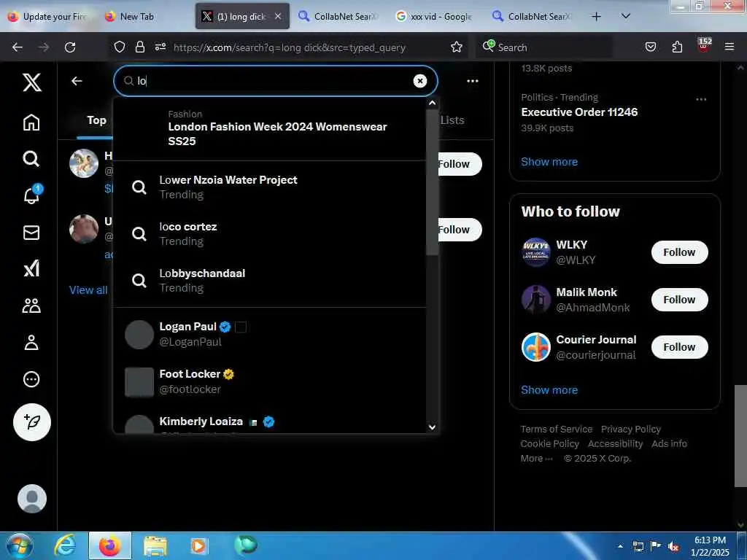This screenshot has height=560, width=747.
Task: Open Foot Locker account suggestion
Action: tap(269, 381)
